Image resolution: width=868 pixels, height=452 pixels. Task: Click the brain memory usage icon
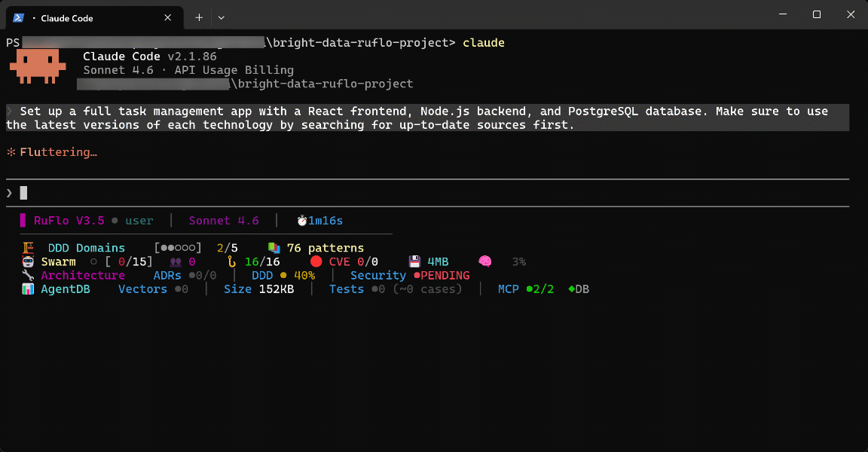click(x=484, y=261)
